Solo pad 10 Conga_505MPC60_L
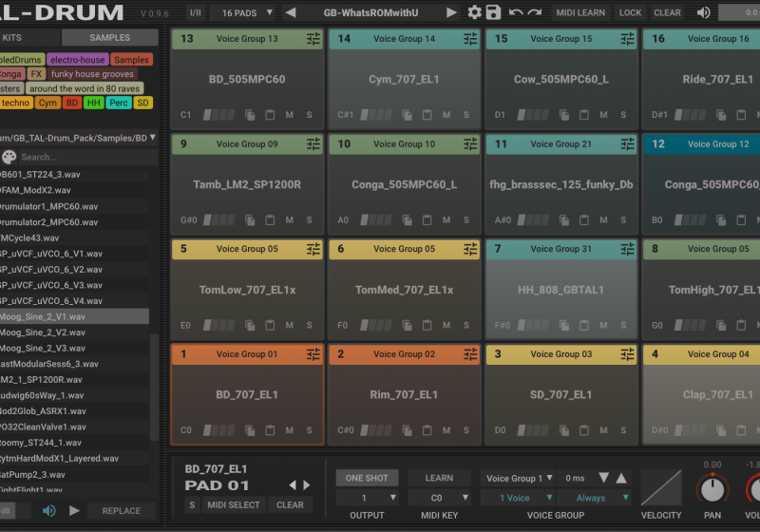This screenshot has height=532, width=760. click(465, 219)
